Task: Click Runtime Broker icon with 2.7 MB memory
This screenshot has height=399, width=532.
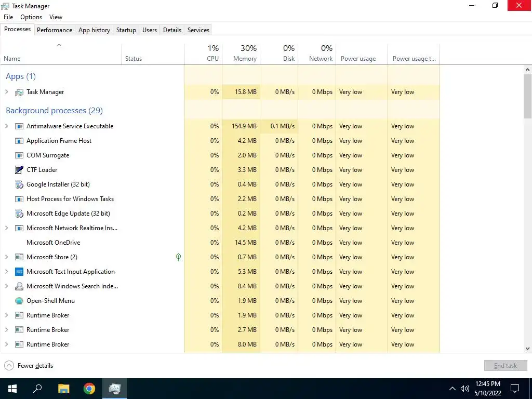Action: click(x=19, y=330)
